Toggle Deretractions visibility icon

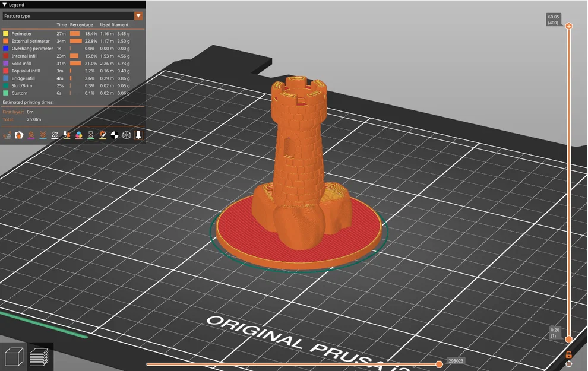[x=43, y=135]
